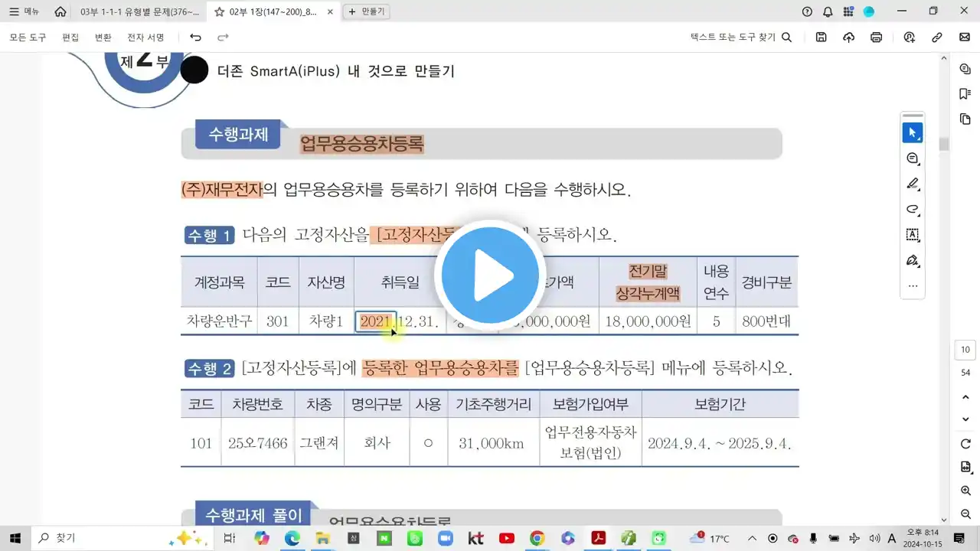Click the taskbar 찾기 search box
980x551 pixels.
(x=122, y=538)
